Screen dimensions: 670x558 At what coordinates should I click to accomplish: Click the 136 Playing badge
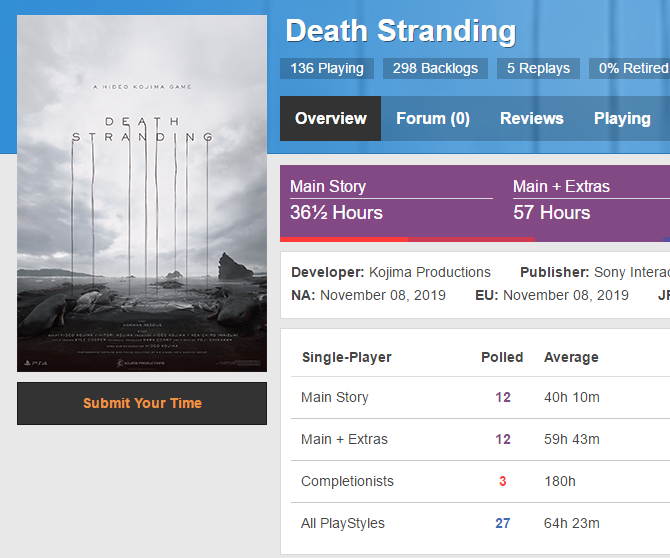(327, 68)
